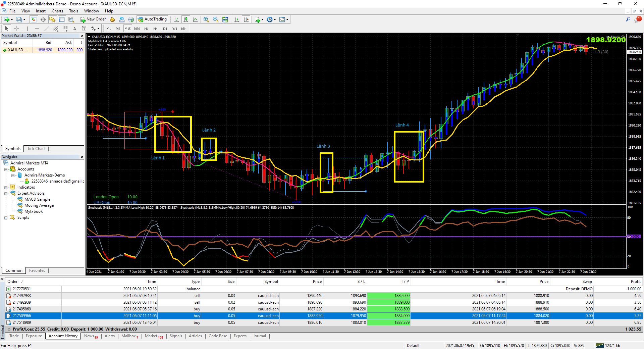Switch to M1 timeframe
Screen dimensions: 644x349
109,29
